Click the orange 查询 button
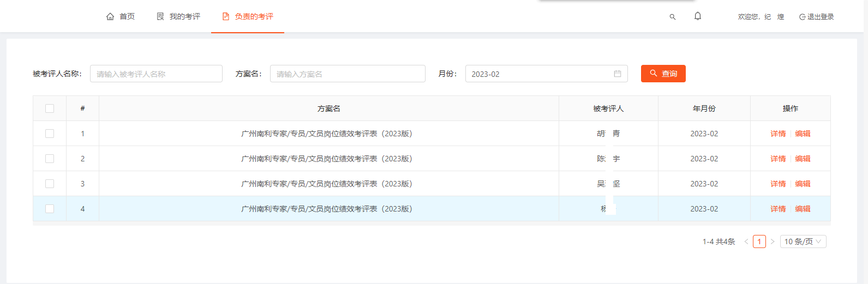868x284 pixels. (663, 74)
